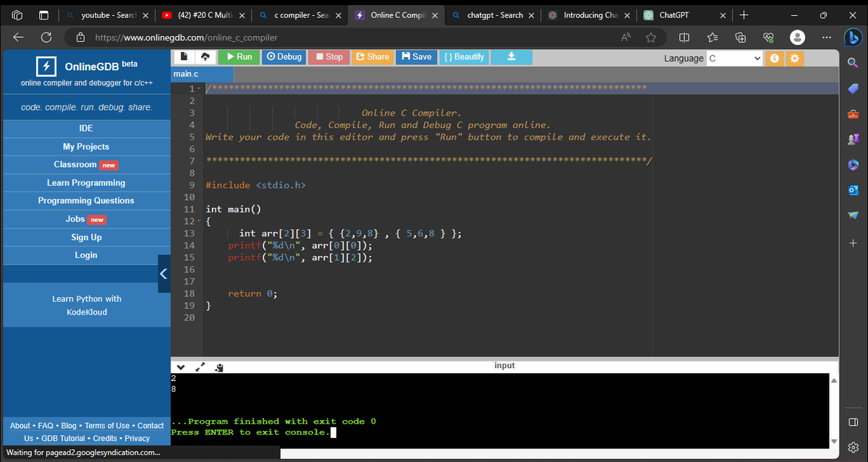Refresh the page with reload icon
868x462 pixels.
click(46, 38)
